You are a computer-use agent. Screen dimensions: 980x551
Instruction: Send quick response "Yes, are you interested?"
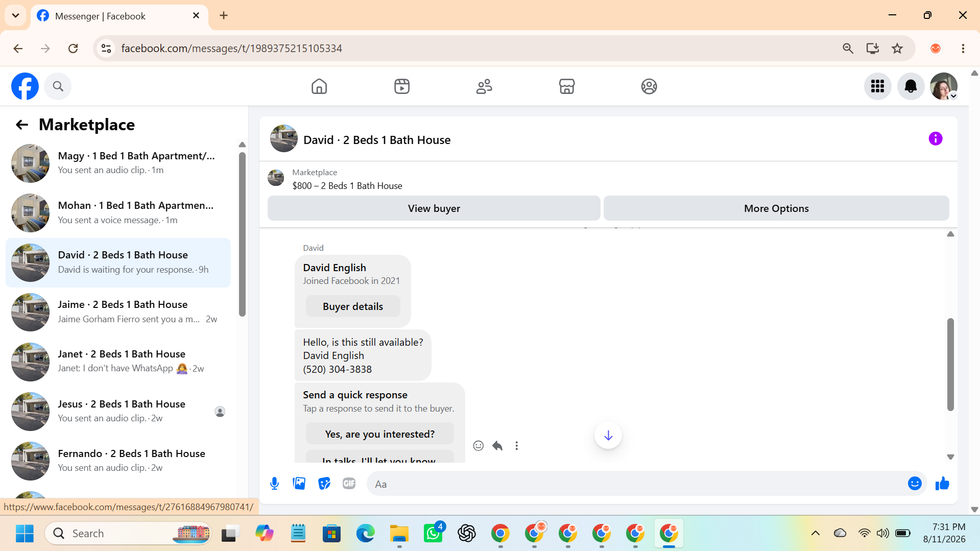[380, 434]
